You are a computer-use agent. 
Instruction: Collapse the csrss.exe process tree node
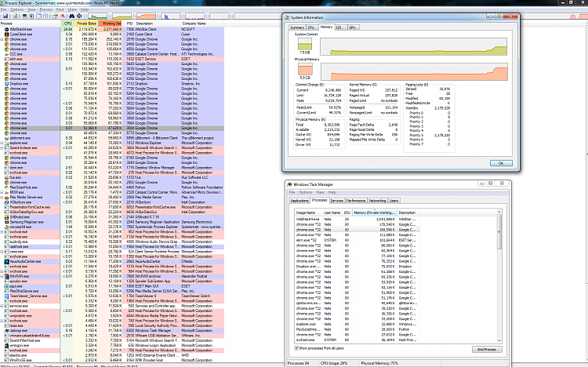pyautogui.click(x=2, y=252)
